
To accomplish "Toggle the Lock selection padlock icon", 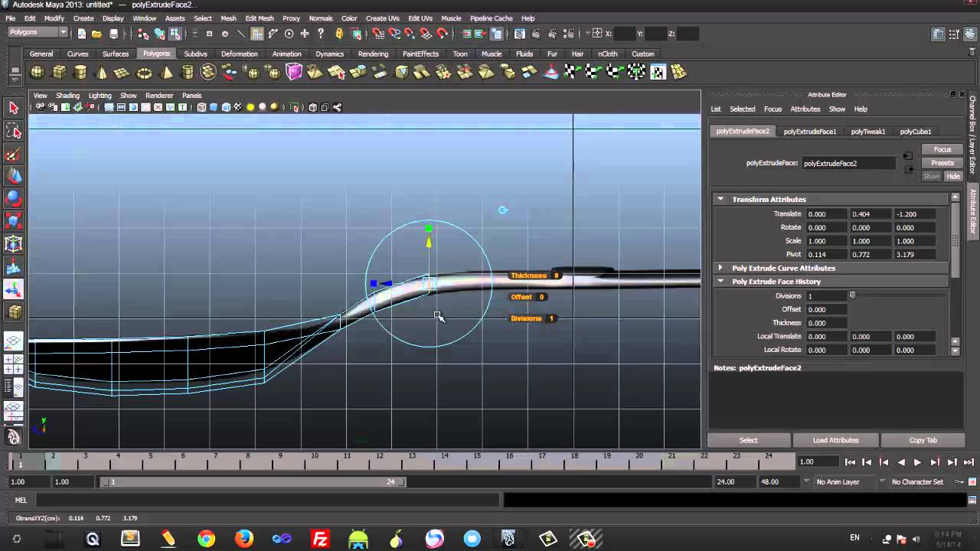I will (339, 34).
